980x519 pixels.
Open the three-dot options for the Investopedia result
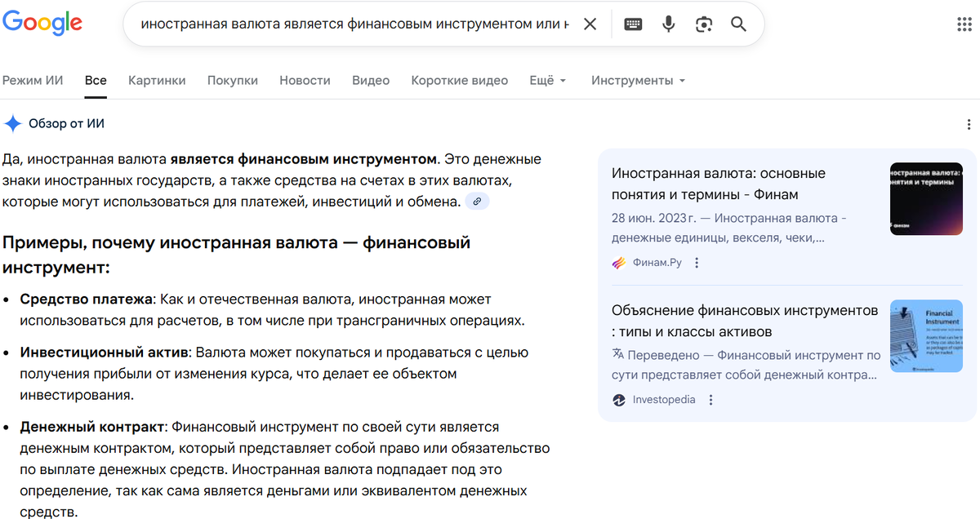point(710,400)
